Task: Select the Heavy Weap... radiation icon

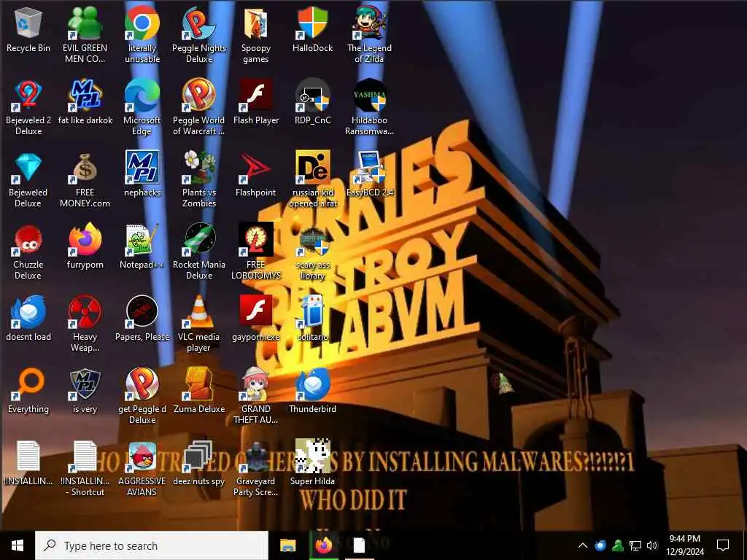Action: [x=85, y=324]
